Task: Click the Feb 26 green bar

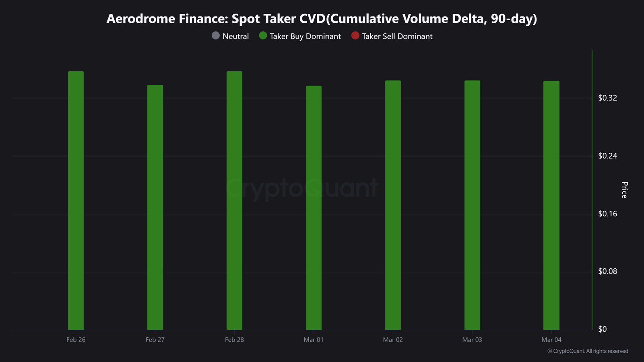Action: tap(76, 201)
